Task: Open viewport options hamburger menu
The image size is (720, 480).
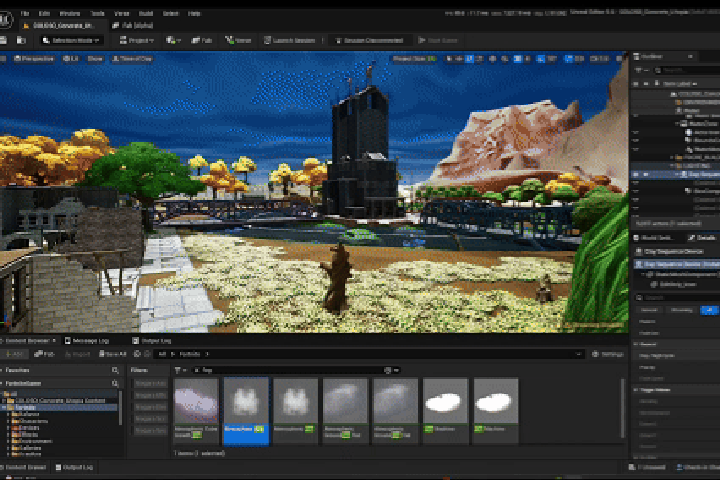Action: (2, 59)
